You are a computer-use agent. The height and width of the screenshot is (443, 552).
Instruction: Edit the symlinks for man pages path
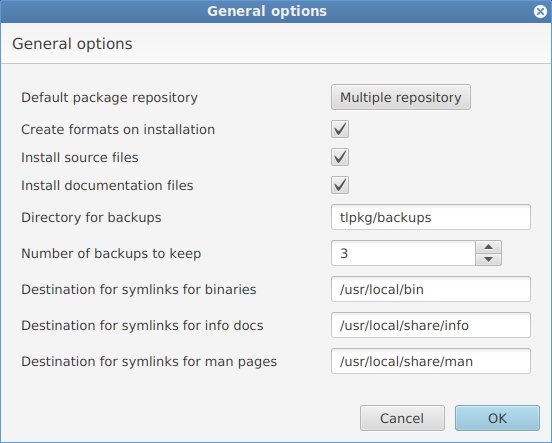[x=431, y=361]
